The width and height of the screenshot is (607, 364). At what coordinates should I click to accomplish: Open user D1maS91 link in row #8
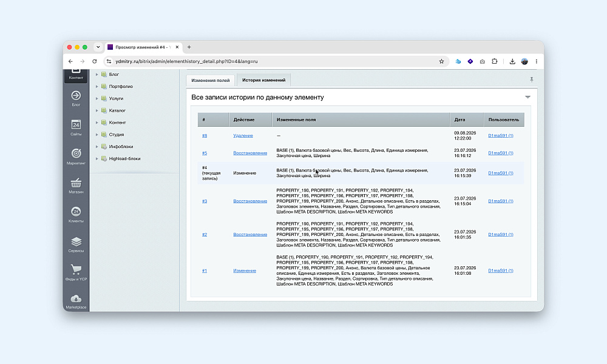click(x=501, y=135)
